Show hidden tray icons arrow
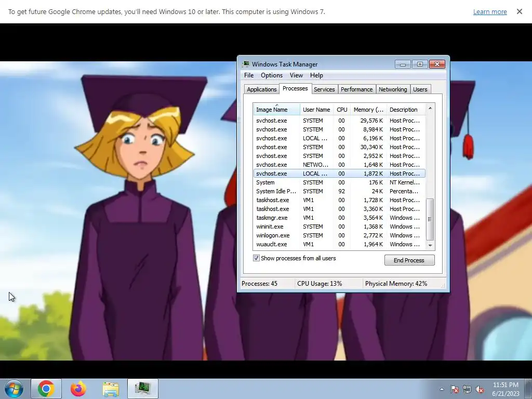532x399 pixels. point(442,389)
